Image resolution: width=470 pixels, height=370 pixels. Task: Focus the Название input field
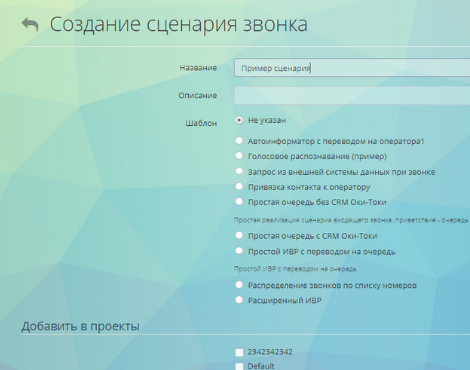(x=352, y=68)
